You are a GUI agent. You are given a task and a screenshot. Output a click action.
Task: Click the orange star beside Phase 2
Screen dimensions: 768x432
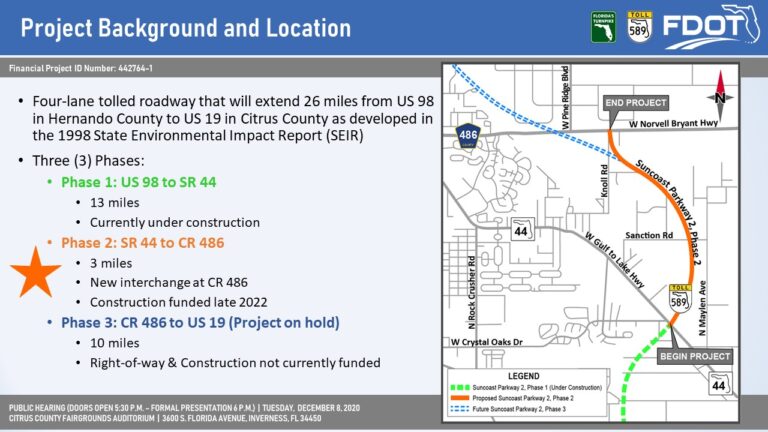[x=35, y=272]
